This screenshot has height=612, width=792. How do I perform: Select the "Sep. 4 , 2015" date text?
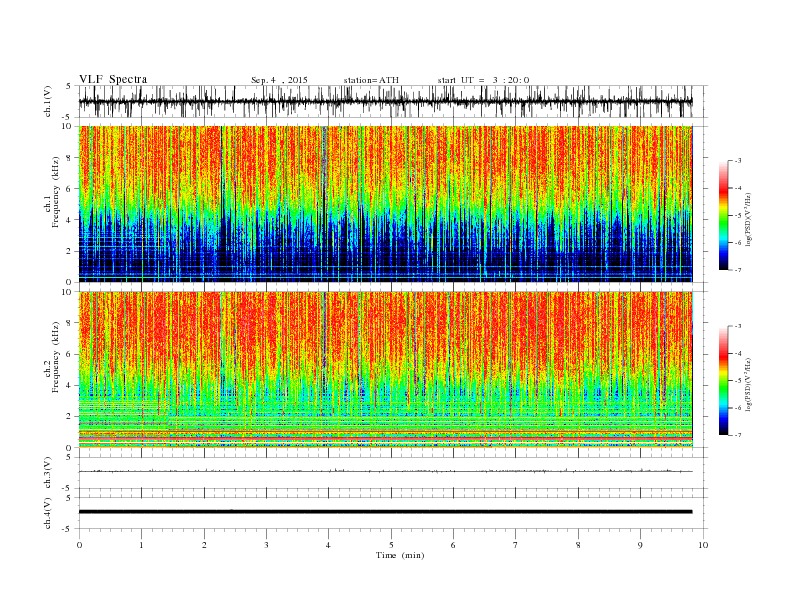[x=279, y=80]
